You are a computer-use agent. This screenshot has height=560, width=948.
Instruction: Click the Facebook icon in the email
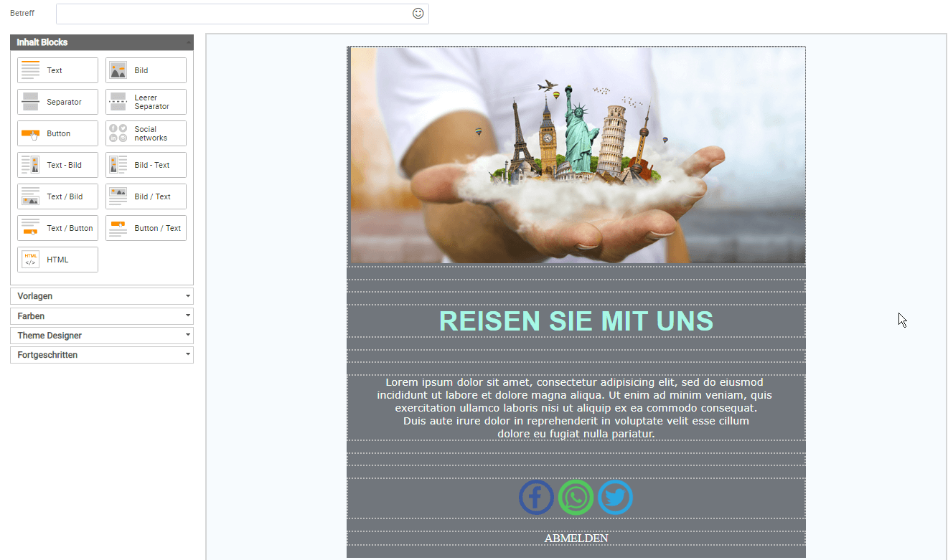[536, 498]
